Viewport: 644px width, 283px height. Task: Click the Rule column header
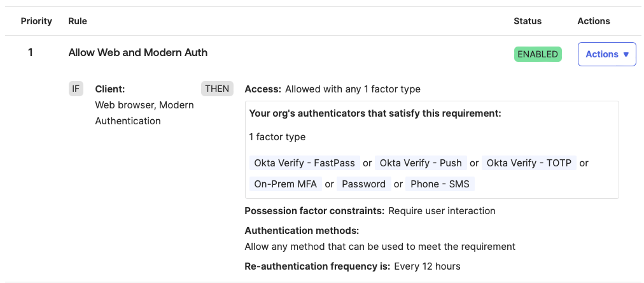coord(78,21)
